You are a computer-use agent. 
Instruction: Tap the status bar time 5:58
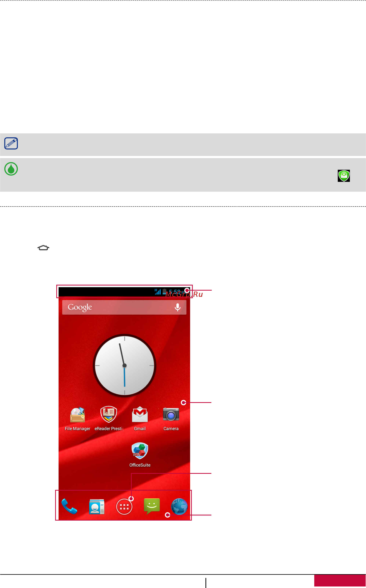click(175, 292)
